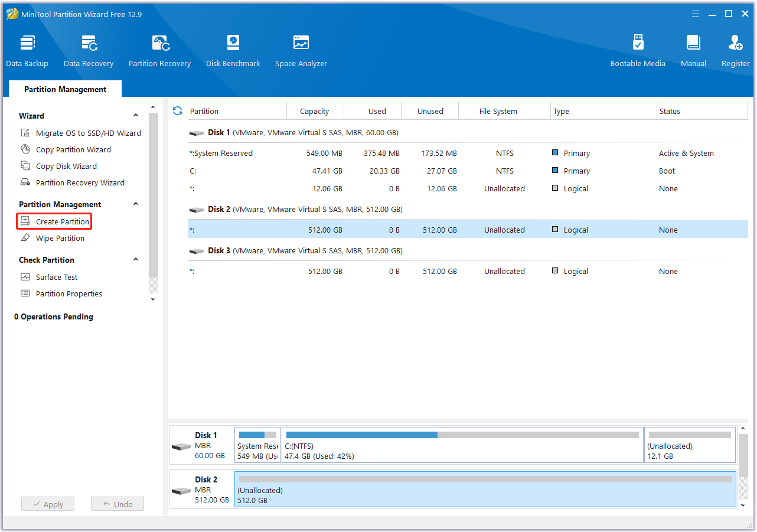Sort by the Capacity column header

tap(315, 111)
